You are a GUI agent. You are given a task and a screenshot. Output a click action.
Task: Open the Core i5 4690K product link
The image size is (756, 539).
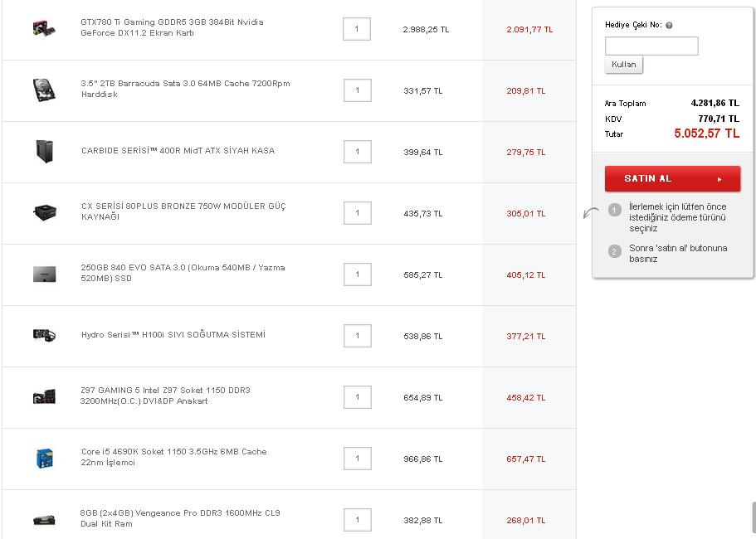click(x=174, y=457)
